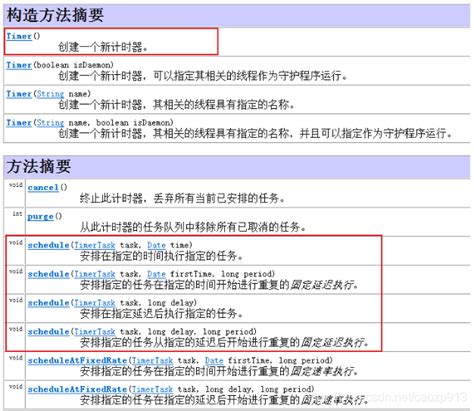This screenshot has height=411, width=474.
Task: Click schedule link ending with long delay)
Action: [x=48, y=303]
